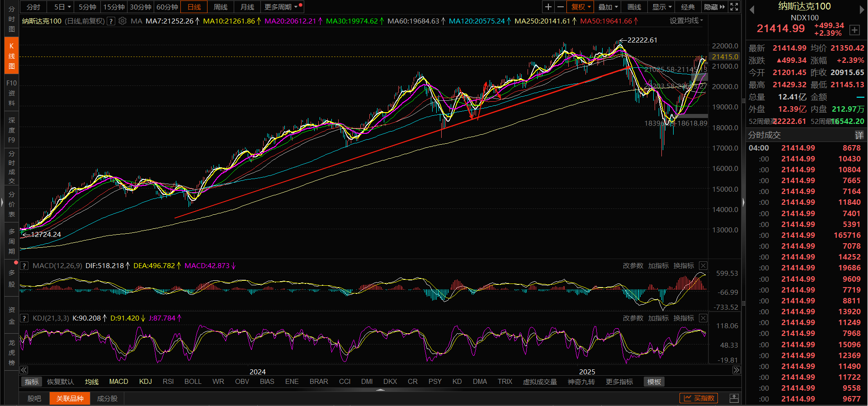The image size is (868, 406).
Task: Toggle 模板 button in indicator bar
Action: point(654,382)
